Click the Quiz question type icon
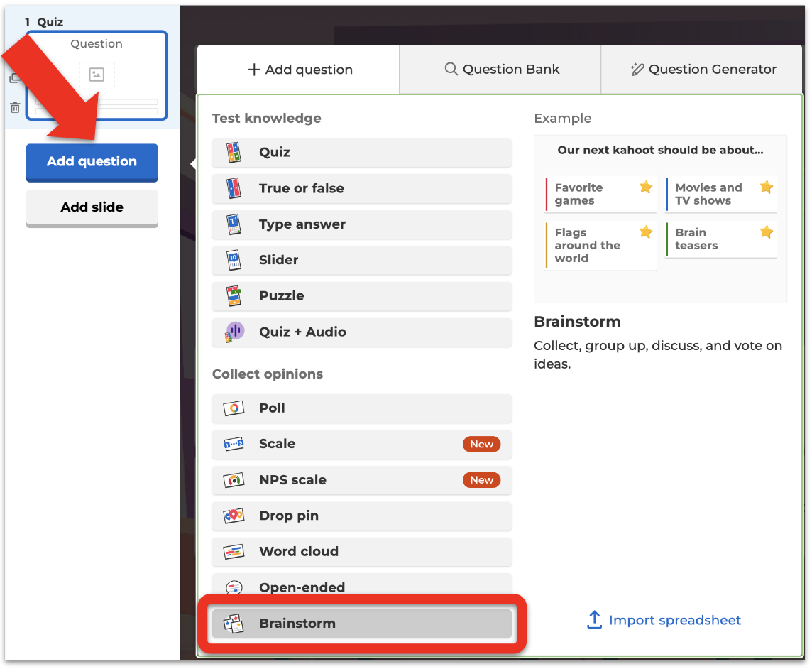 pos(234,153)
